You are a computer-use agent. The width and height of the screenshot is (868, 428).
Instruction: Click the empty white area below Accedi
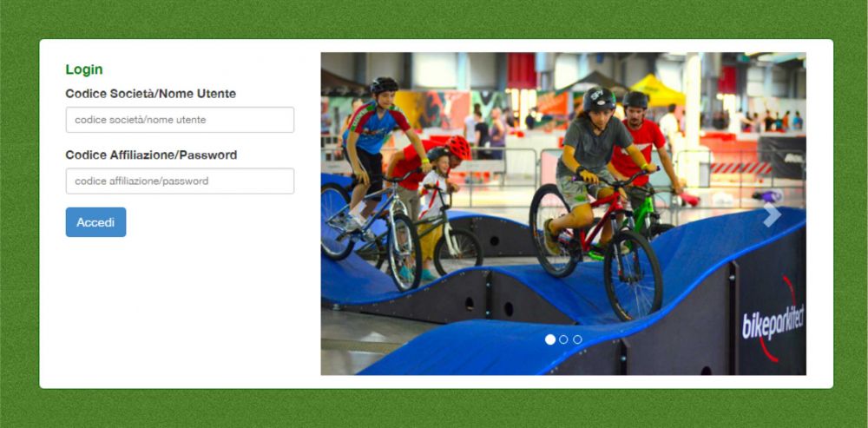180,310
